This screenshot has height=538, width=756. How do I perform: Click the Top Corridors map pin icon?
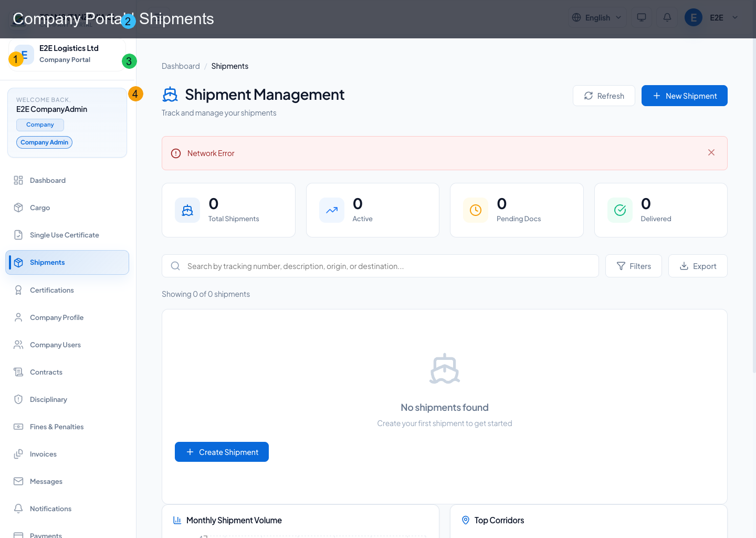[x=466, y=520]
